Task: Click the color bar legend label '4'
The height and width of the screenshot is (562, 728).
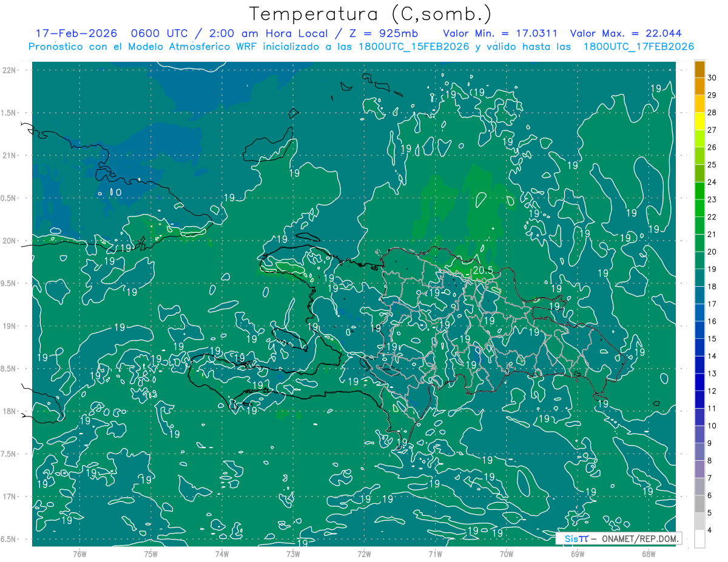Action: click(x=710, y=530)
